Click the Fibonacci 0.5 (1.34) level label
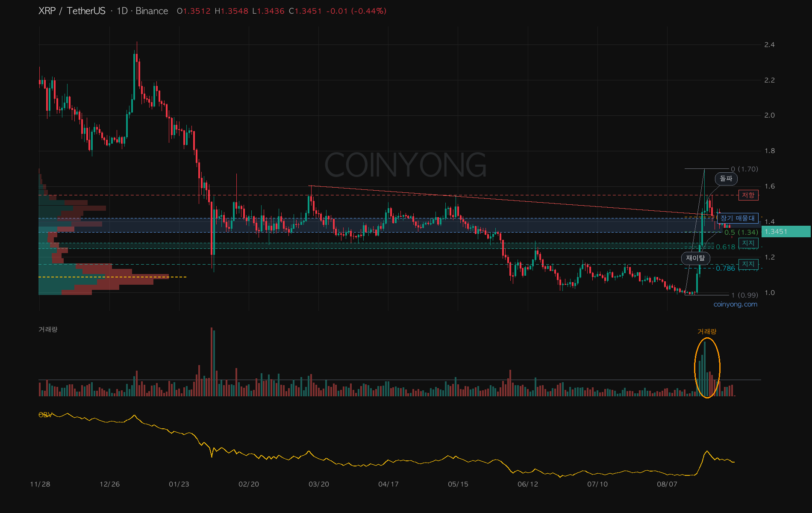Image resolution: width=812 pixels, height=513 pixels. [x=741, y=232]
